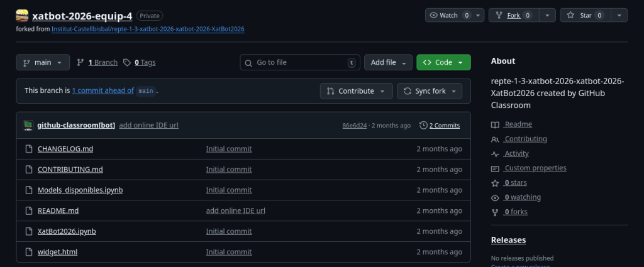Follow the upstream Institut-Castellbisbal repository link

click(x=148, y=29)
